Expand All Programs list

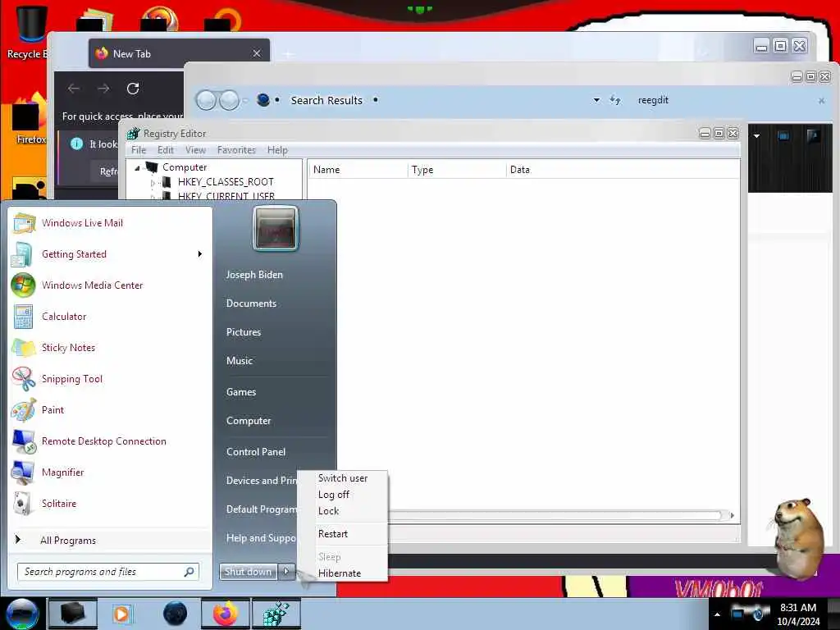[x=110, y=540]
